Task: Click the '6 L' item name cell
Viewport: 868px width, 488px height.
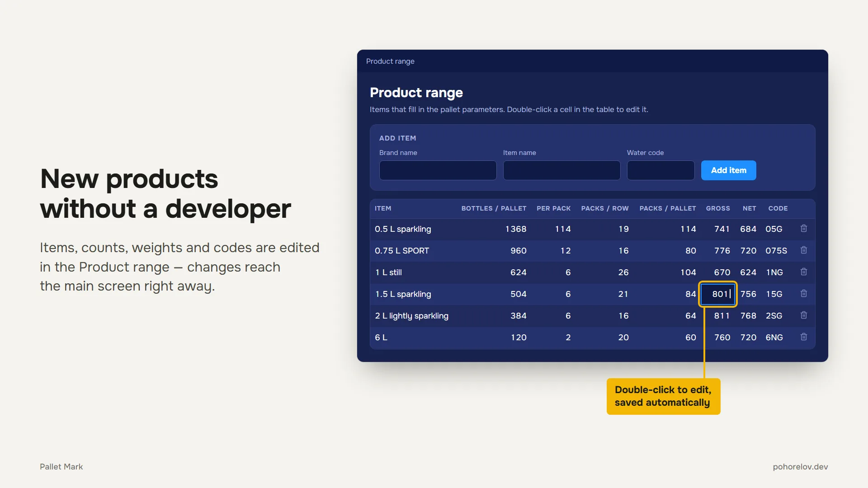Action: (381, 338)
